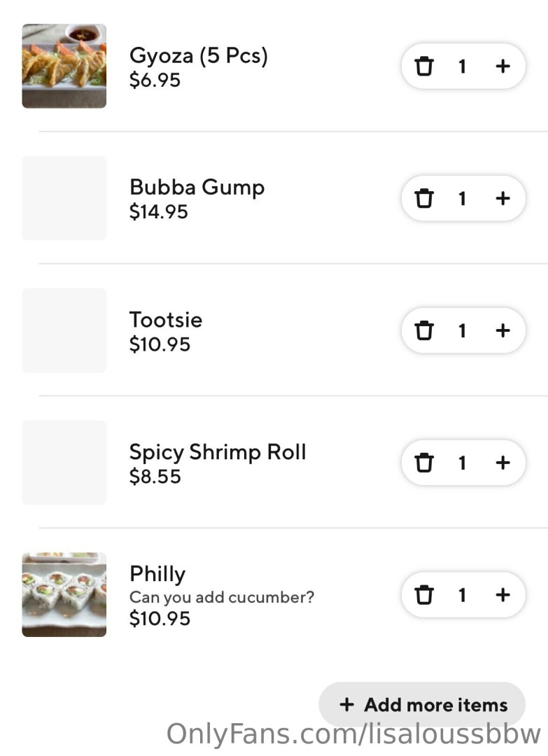Viewport: 548px width, 756px height.
Task: Click trash icon for Tootsie
Action: (x=424, y=330)
